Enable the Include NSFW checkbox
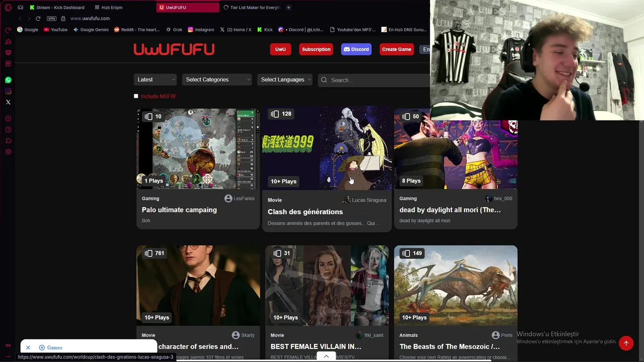The height and width of the screenshot is (362, 644). [136, 96]
